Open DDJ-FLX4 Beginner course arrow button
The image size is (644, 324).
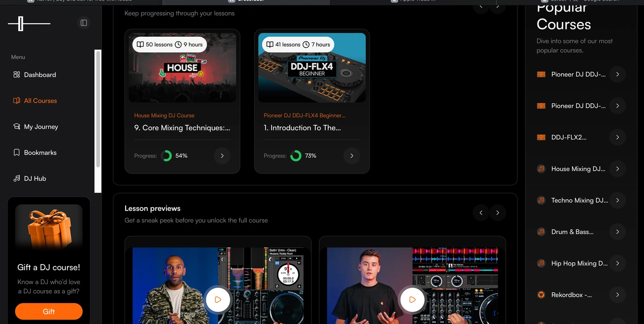352,156
